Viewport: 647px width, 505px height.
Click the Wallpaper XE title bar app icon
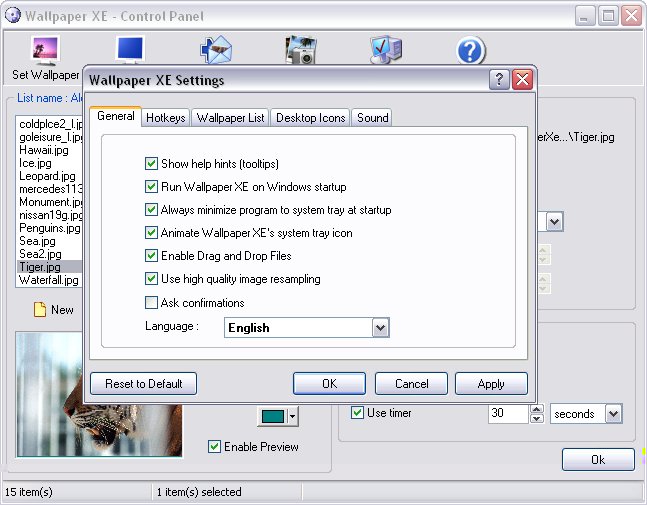point(13,16)
